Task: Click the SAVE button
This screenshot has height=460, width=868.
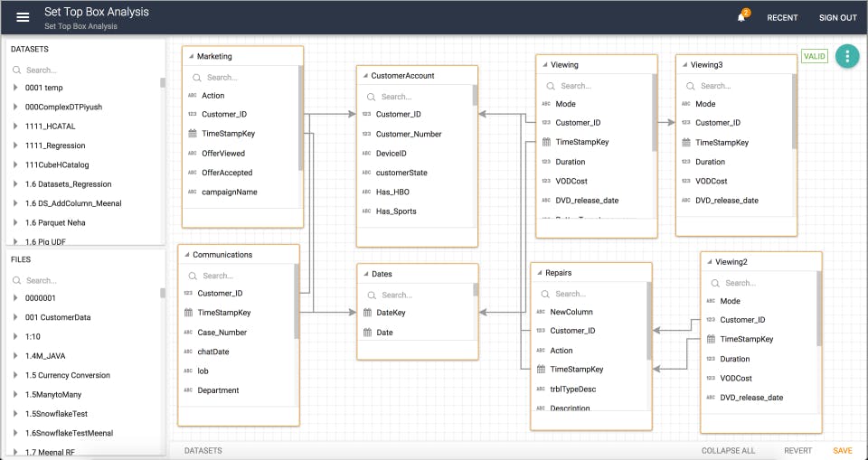Action: pos(843,451)
